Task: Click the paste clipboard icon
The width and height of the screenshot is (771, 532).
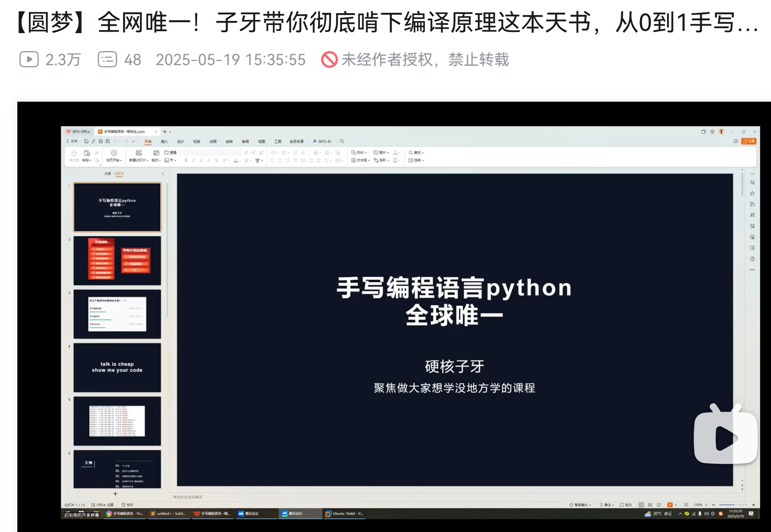Action: [x=87, y=153]
